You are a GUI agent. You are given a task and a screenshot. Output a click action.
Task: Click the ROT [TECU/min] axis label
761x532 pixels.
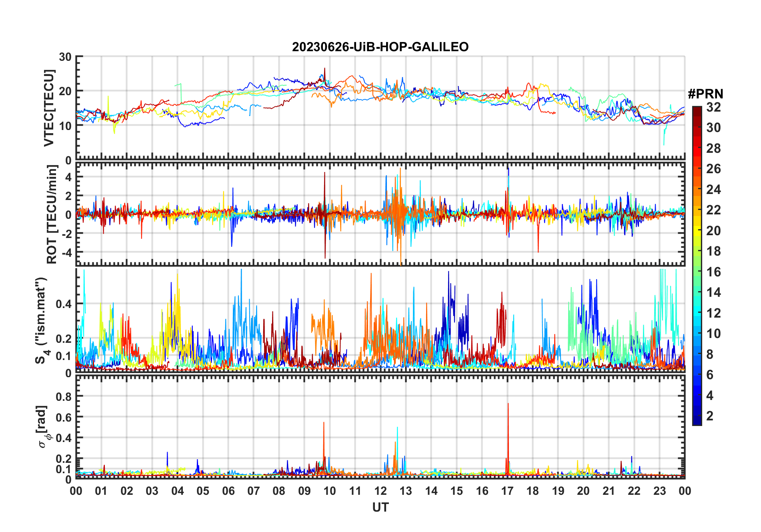pyautogui.click(x=52, y=214)
